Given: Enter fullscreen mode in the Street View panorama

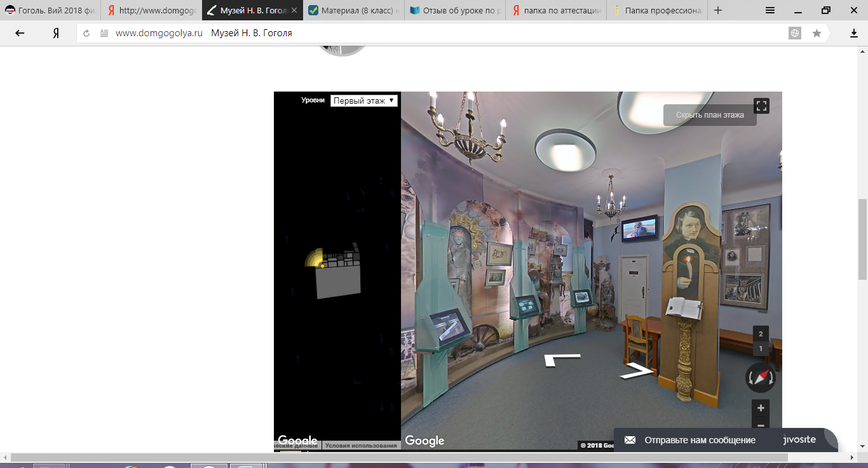Looking at the screenshot, I should point(761,106).
